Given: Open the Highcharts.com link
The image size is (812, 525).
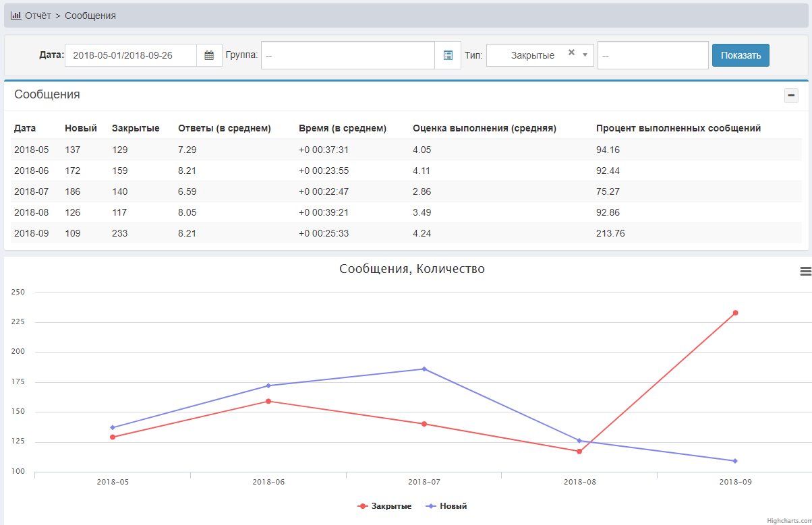Looking at the screenshot, I should (788, 521).
